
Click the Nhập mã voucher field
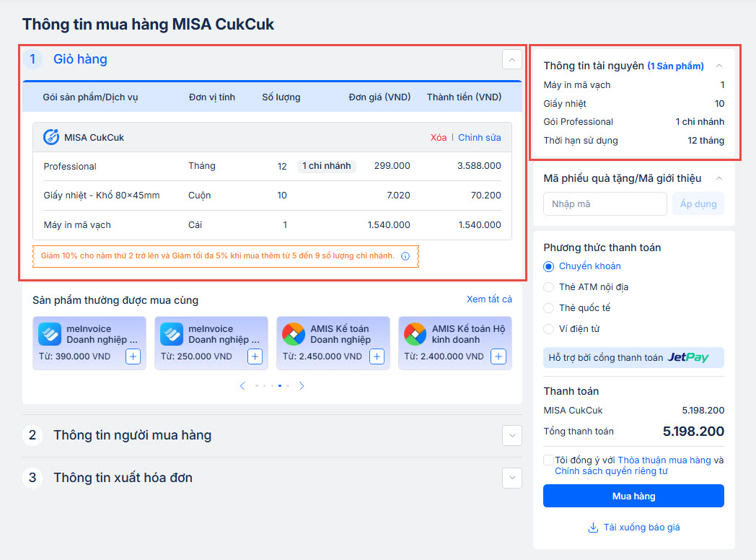[x=605, y=204]
